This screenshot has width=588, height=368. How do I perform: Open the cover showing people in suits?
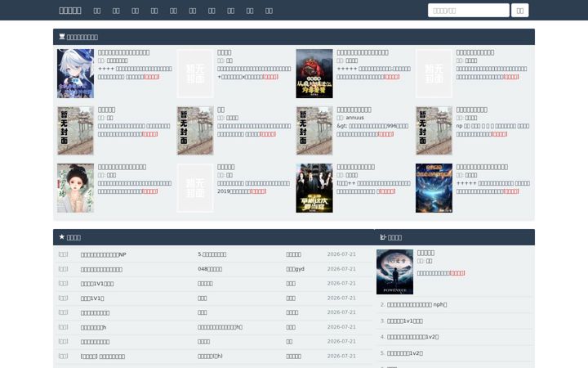point(314,188)
